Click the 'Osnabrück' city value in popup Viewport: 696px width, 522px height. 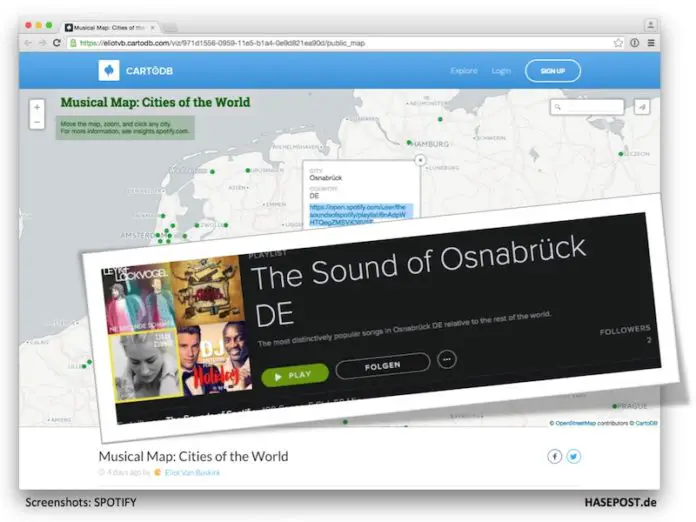[x=325, y=178]
